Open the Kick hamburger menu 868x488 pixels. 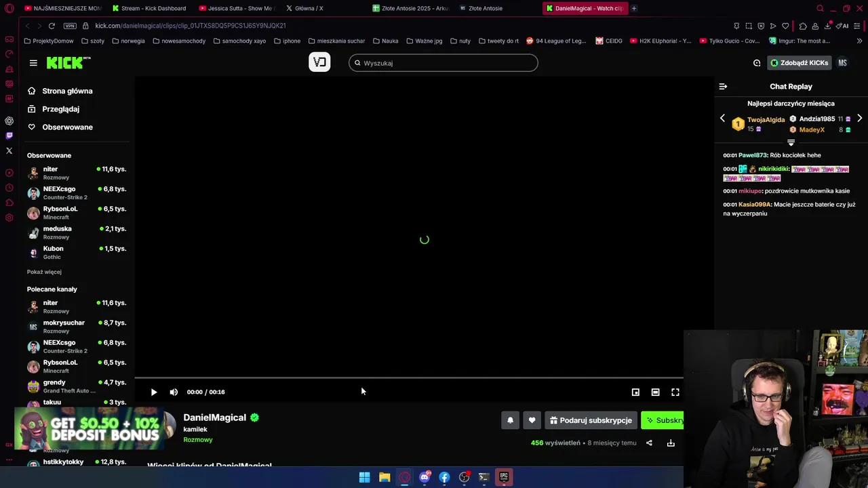coord(33,63)
